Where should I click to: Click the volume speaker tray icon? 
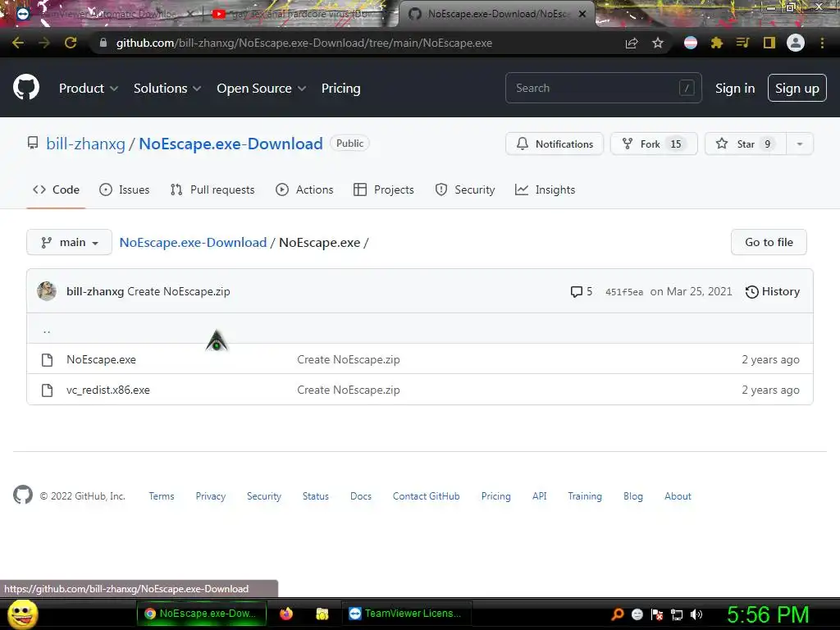coord(696,614)
